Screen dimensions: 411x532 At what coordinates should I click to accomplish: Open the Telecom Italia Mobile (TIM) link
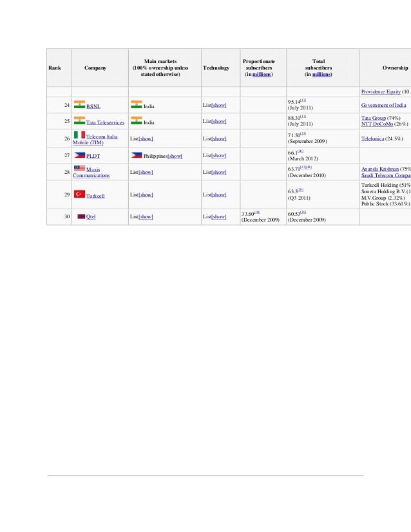tap(95, 140)
